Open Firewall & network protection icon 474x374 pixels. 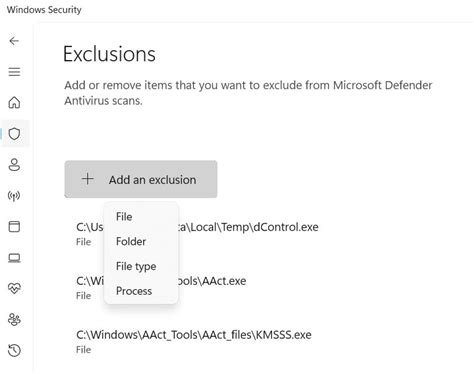[14, 196]
